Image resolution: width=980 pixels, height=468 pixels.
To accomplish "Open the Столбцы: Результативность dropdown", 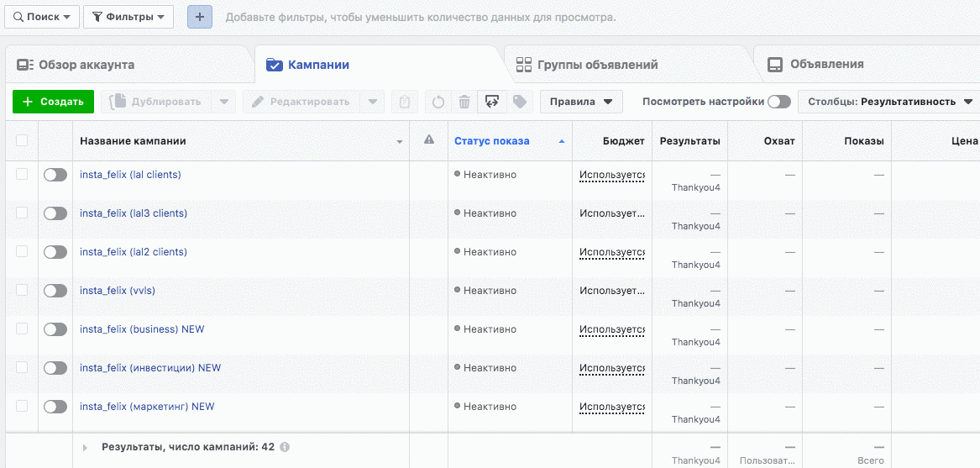I will click(x=890, y=102).
